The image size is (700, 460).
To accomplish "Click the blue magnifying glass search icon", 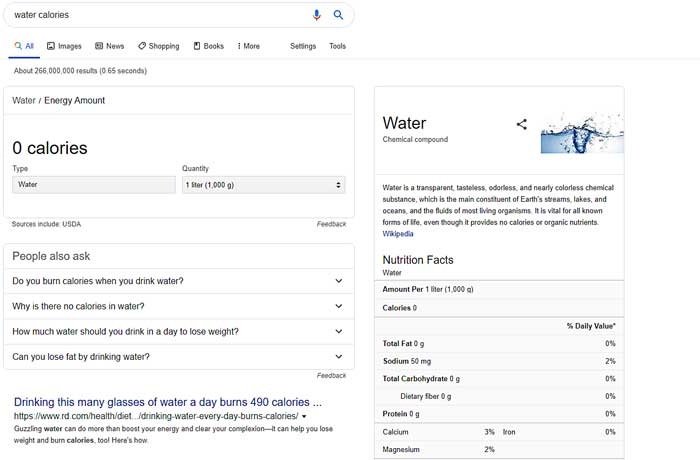I will 338,15.
